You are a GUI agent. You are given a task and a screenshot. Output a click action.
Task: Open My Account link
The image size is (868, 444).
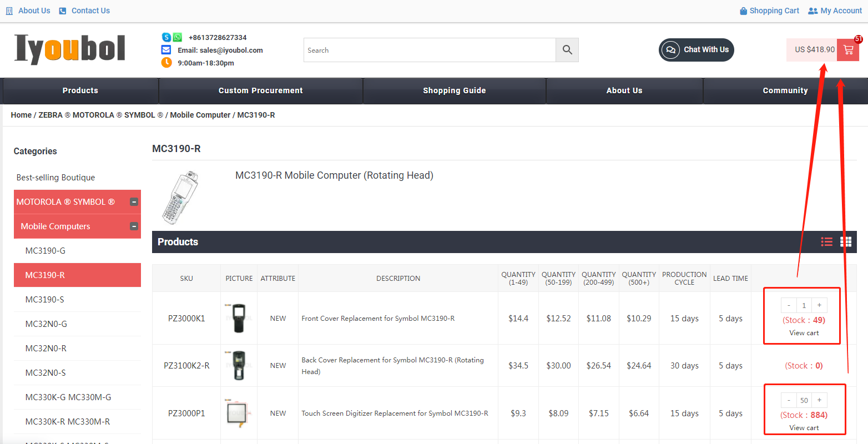[841, 11]
